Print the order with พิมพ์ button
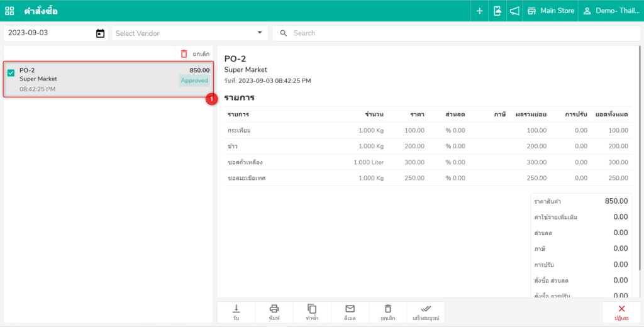This screenshot has width=644, height=327. click(x=274, y=313)
